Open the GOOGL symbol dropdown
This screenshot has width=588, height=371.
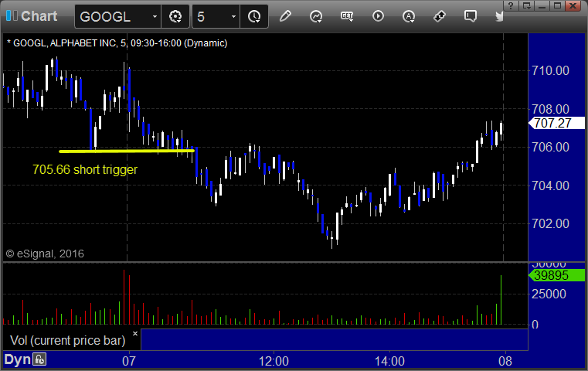coord(155,16)
